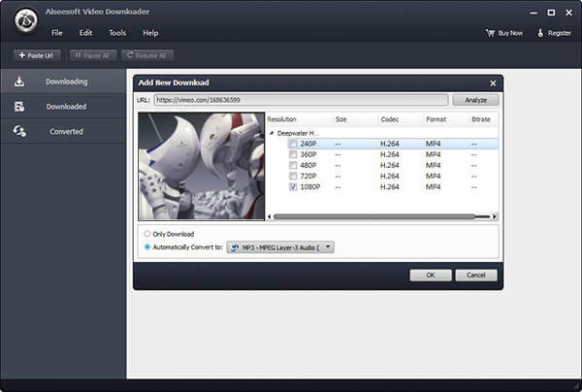Open the Converted files icon
The height and width of the screenshot is (392, 582).
(x=19, y=131)
